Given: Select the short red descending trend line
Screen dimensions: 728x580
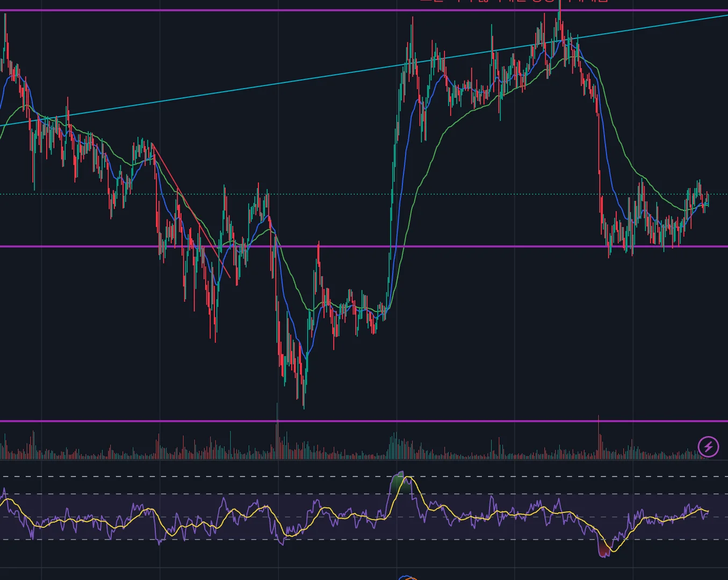Looking at the screenshot, I should [x=191, y=211].
